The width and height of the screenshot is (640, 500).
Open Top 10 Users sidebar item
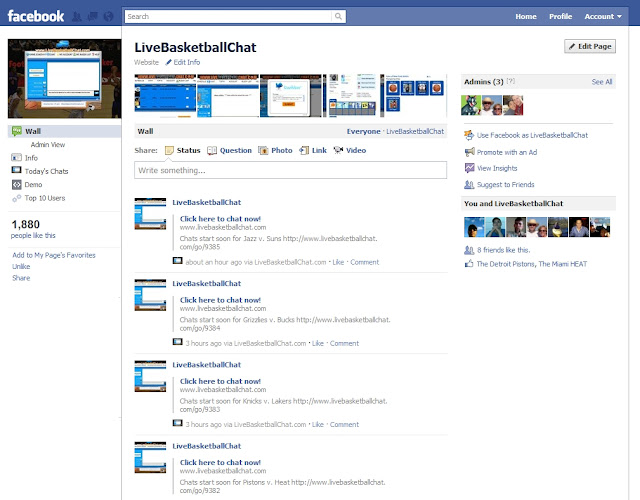(45, 198)
